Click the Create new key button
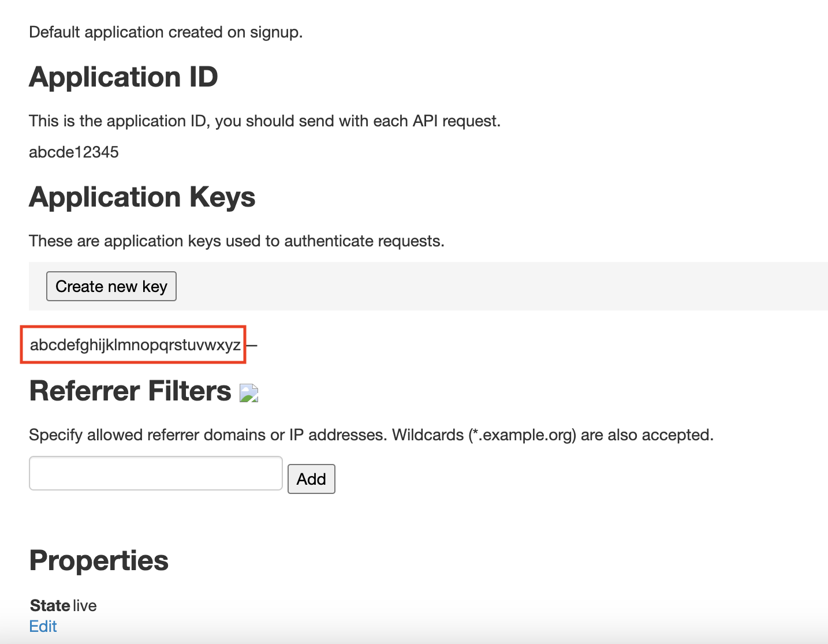828x644 pixels. (x=111, y=286)
